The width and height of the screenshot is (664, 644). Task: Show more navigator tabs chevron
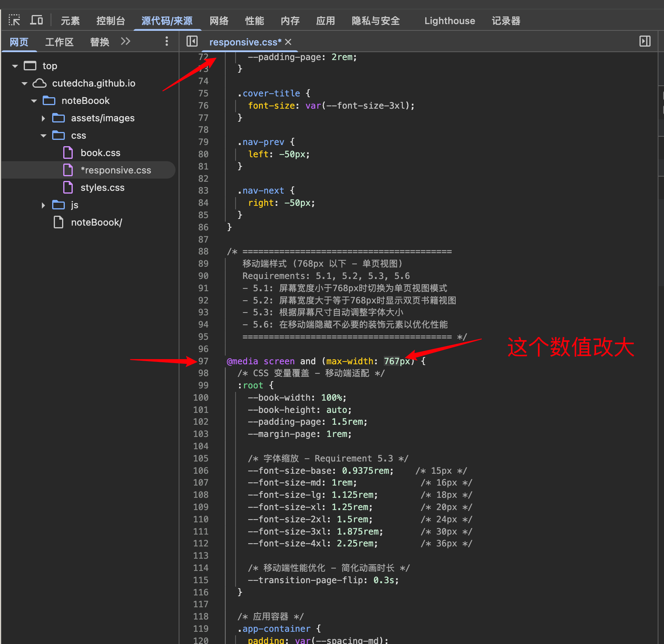[x=126, y=41]
